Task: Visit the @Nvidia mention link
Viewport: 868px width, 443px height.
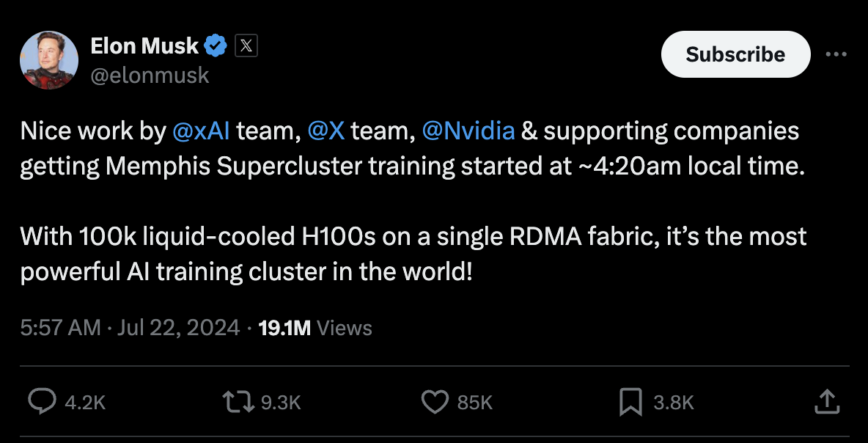Action: 468,131
